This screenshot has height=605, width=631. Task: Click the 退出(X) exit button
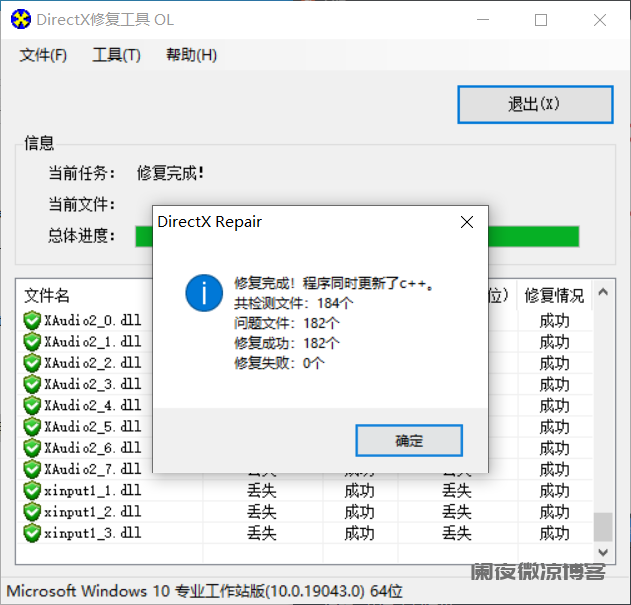(x=535, y=104)
